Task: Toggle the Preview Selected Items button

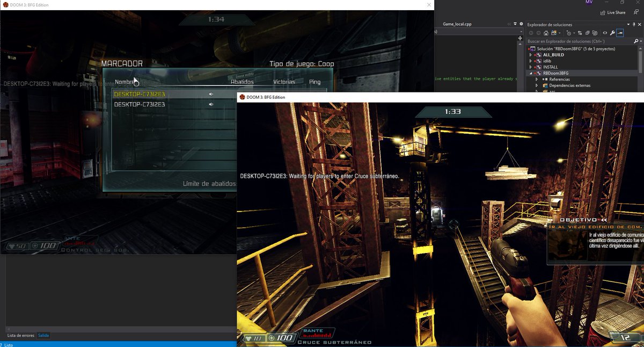Action: [620, 33]
